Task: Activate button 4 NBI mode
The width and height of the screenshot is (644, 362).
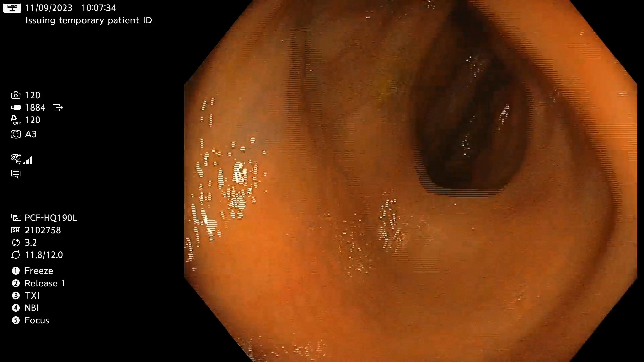Action: pos(25,308)
